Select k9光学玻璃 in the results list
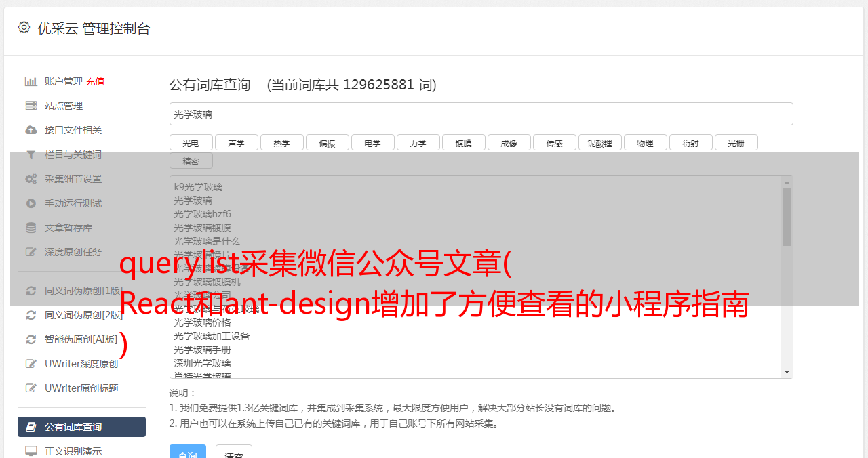 (x=198, y=187)
